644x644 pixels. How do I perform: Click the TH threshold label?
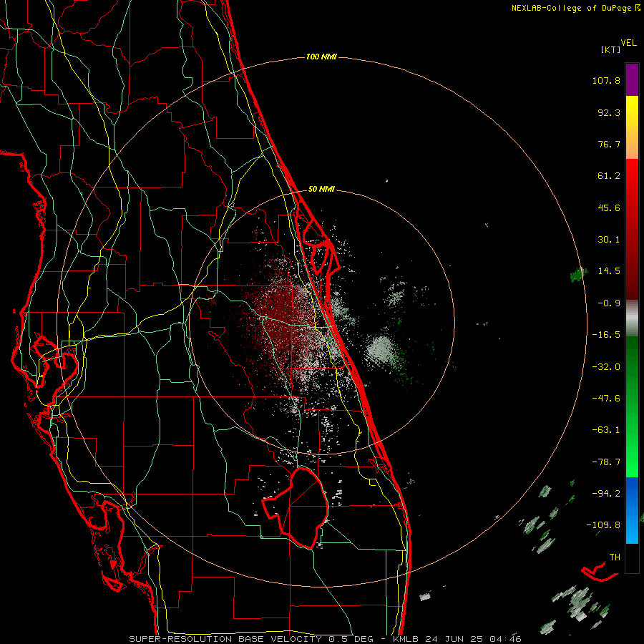615,557
